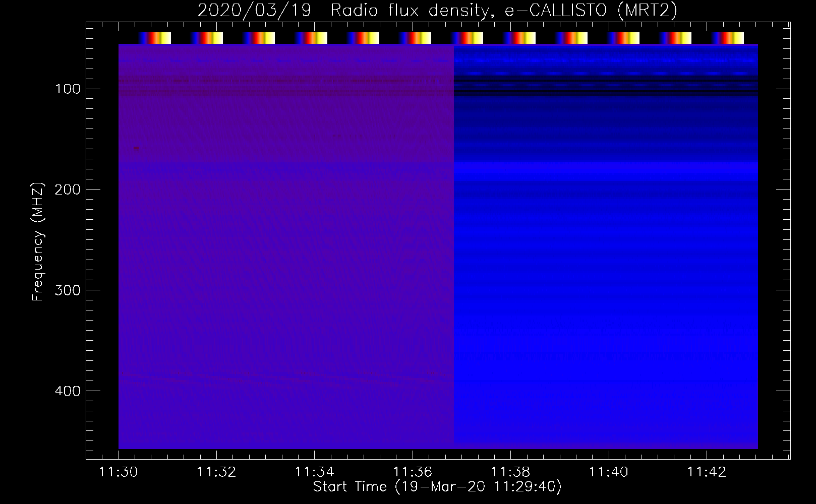The height and width of the screenshot is (504, 816).
Task: Click the 100 MHz frequency tick label
Action: (x=68, y=89)
